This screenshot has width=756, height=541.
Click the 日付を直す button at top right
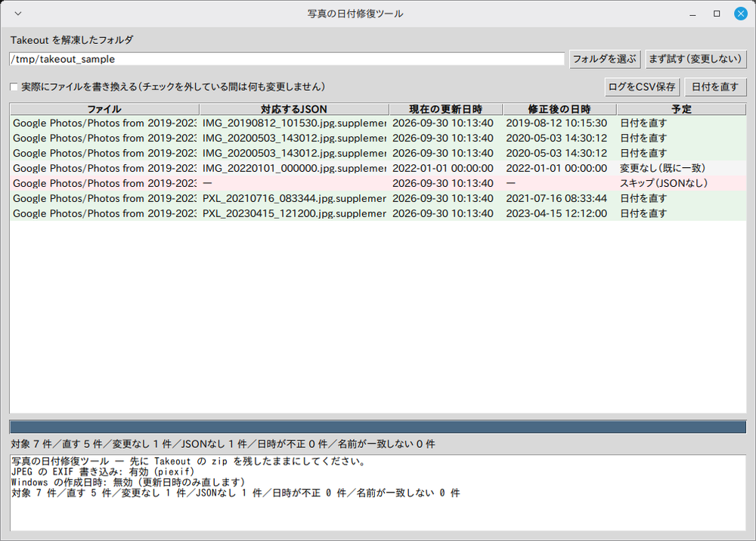coord(715,87)
